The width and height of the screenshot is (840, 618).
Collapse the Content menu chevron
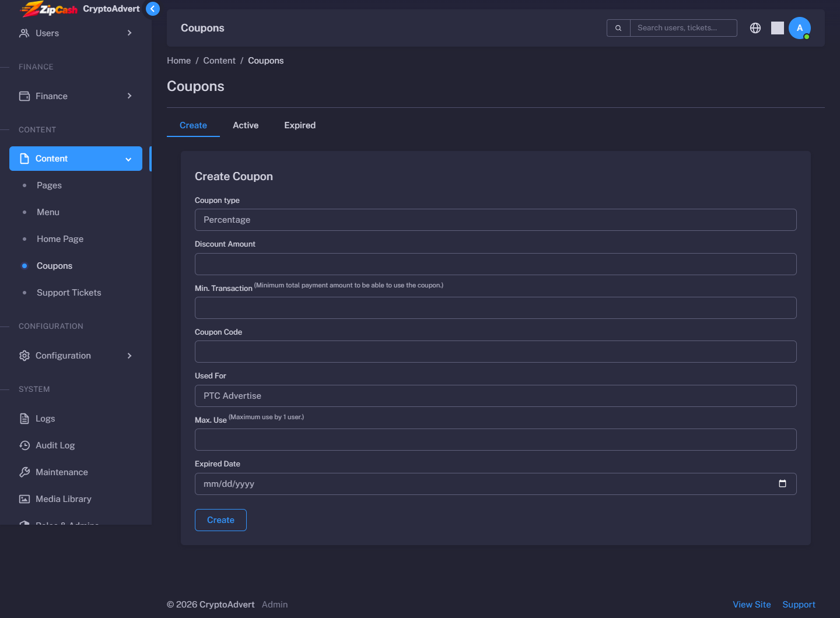[128, 159]
